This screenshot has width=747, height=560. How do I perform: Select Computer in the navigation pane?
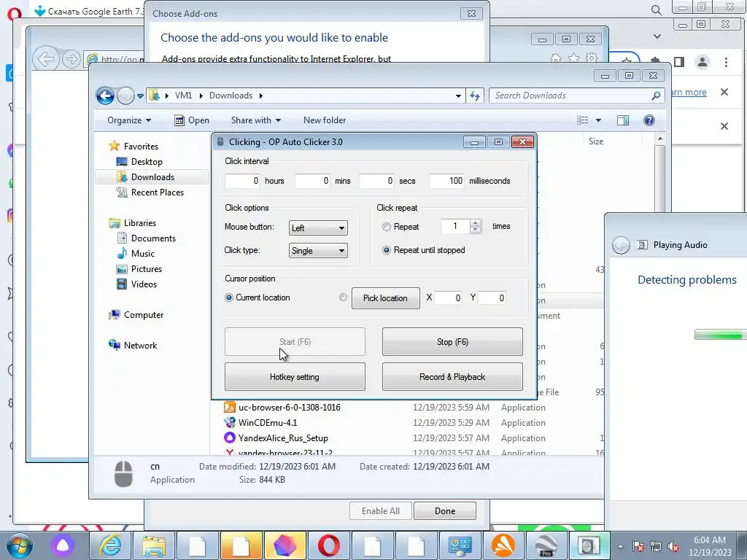[x=144, y=315]
